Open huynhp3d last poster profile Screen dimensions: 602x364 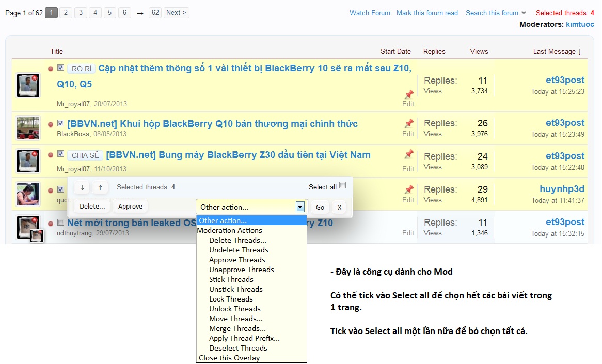pyautogui.click(x=562, y=189)
